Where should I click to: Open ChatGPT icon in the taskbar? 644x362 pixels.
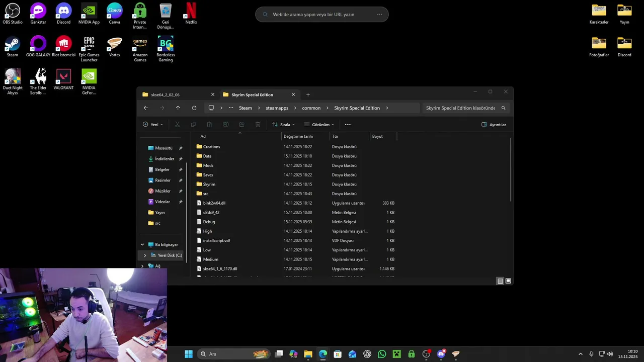[x=367, y=354]
